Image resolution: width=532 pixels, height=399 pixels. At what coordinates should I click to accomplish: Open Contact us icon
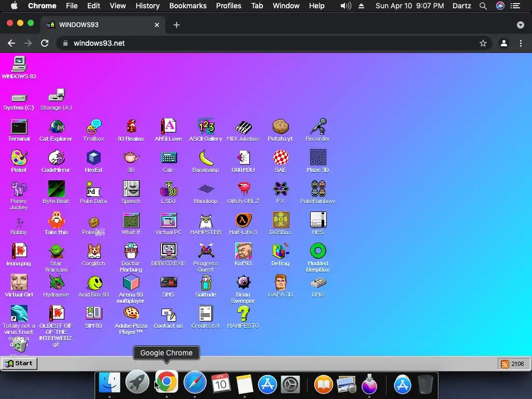click(x=168, y=314)
